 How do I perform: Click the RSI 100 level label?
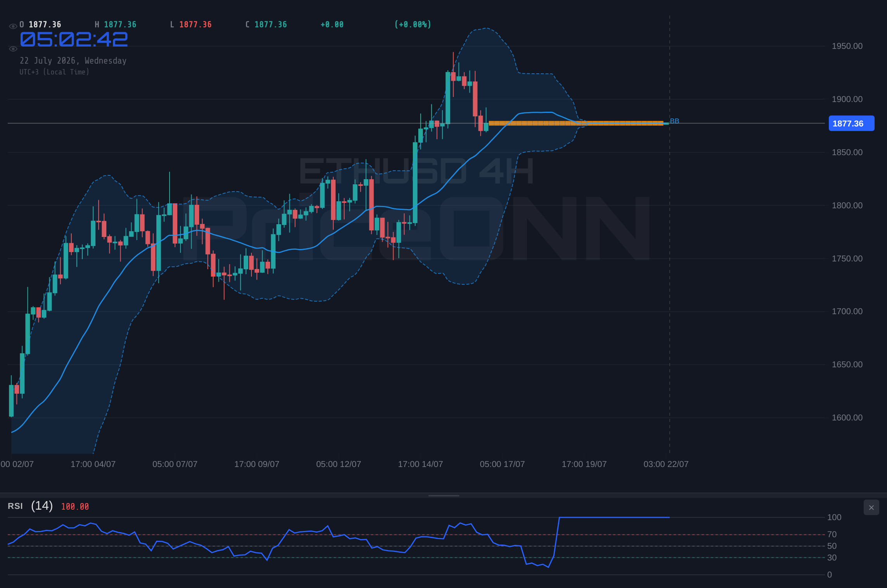(x=834, y=517)
